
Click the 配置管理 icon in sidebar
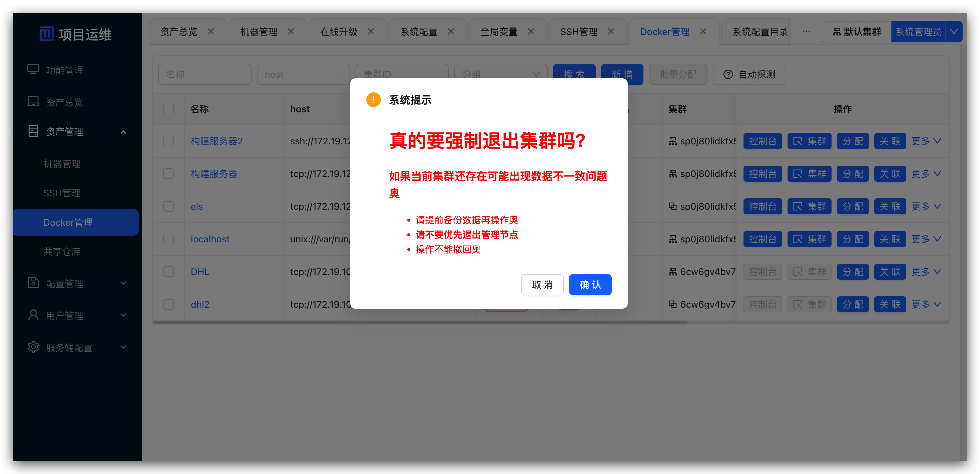coord(33,283)
